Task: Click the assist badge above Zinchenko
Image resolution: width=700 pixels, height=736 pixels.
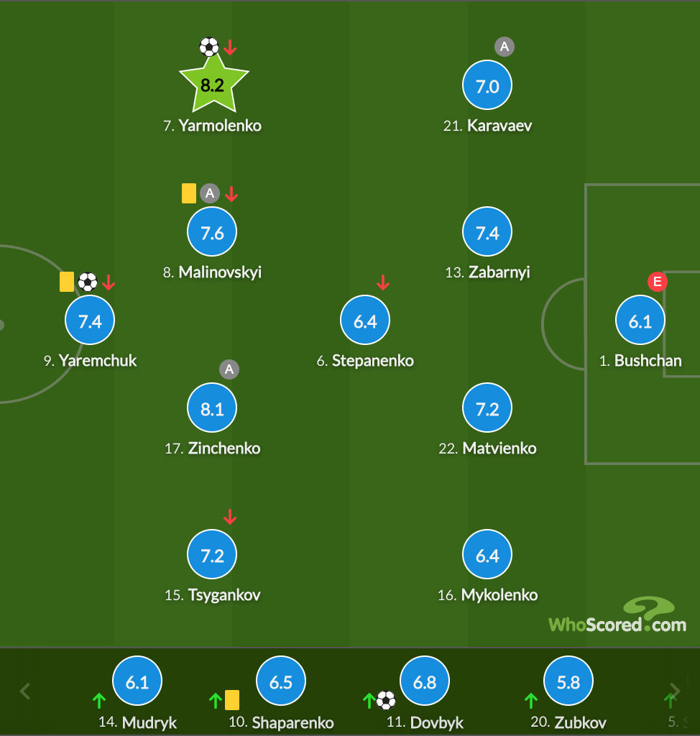Action: [x=229, y=369]
